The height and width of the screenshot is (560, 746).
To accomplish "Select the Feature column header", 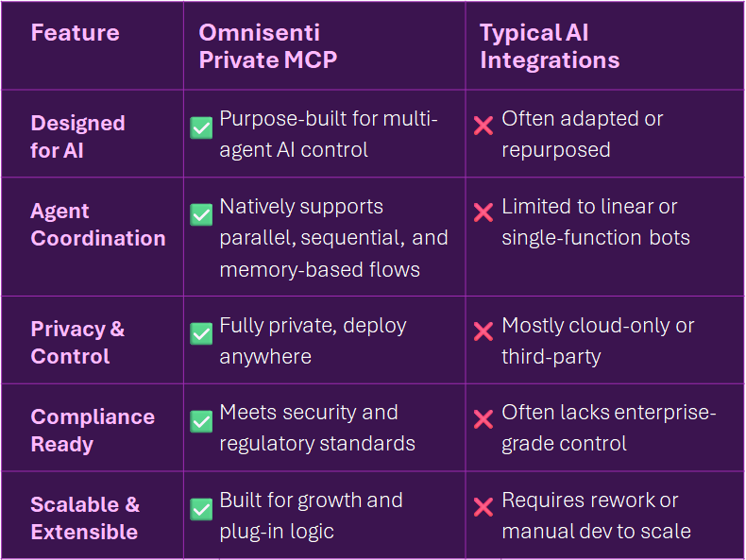I will click(75, 33).
